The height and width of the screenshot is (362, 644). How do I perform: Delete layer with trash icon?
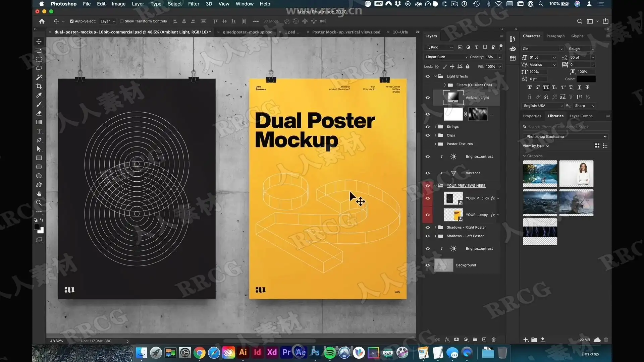pos(493,340)
